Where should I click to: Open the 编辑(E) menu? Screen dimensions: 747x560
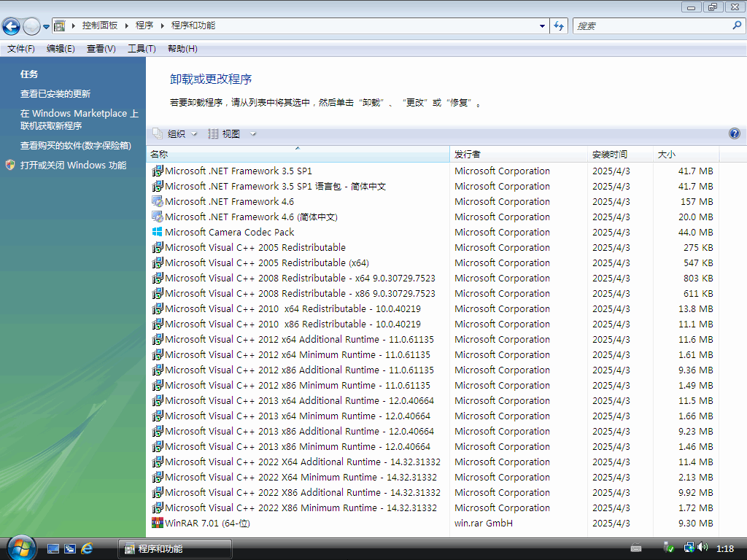pyautogui.click(x=61, y=49)
